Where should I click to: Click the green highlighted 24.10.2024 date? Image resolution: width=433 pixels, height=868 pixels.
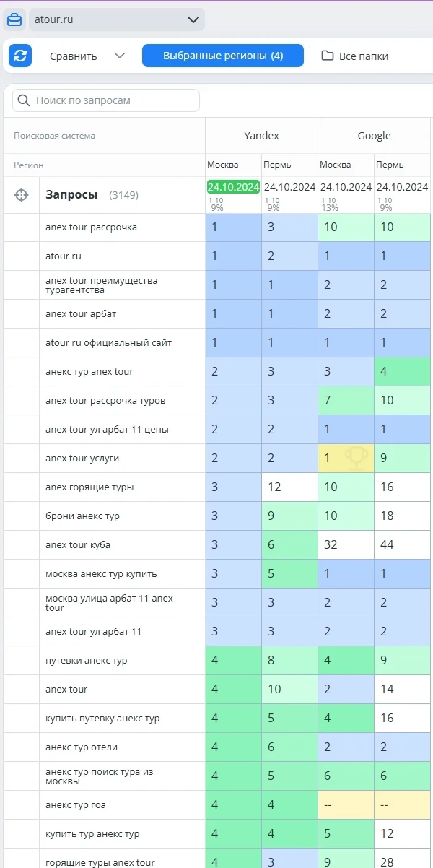pyautogui.click(x=233, y=186)
